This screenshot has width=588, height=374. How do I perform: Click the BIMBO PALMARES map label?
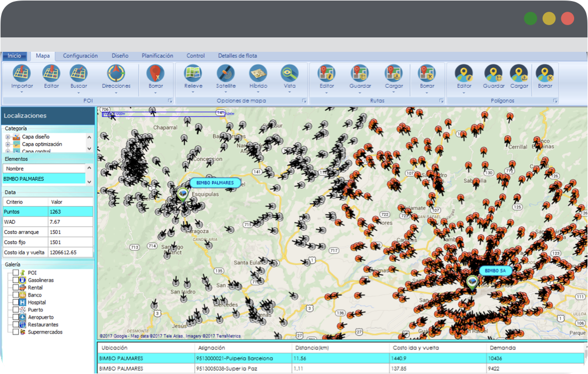215,183
